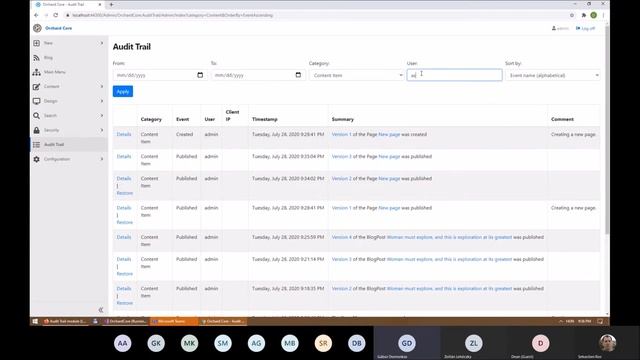Viewport: 640px width, 360px height.
Task: Click the GD participant avatar
Action: click(x=407, y=343)
